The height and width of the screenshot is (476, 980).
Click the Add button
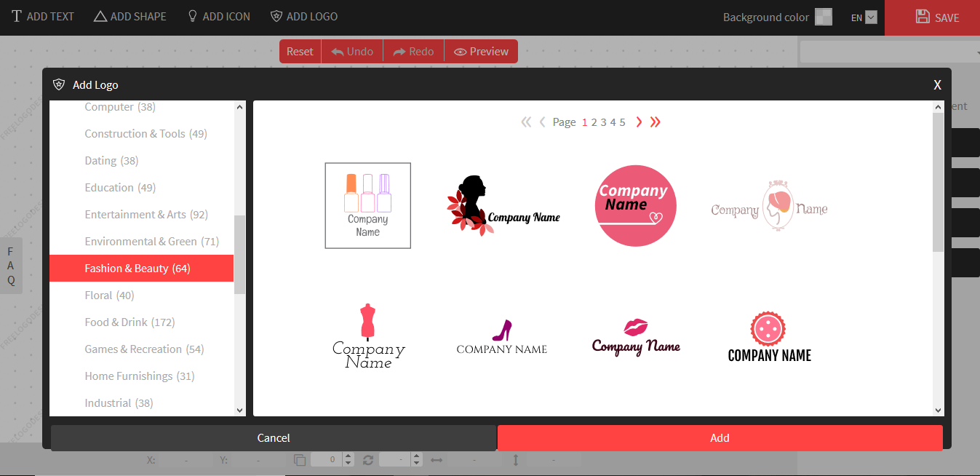pos(719,437)
